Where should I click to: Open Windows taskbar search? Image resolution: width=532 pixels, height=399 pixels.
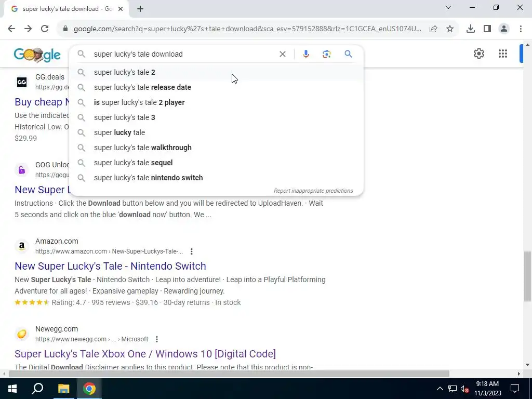[37, 389]
